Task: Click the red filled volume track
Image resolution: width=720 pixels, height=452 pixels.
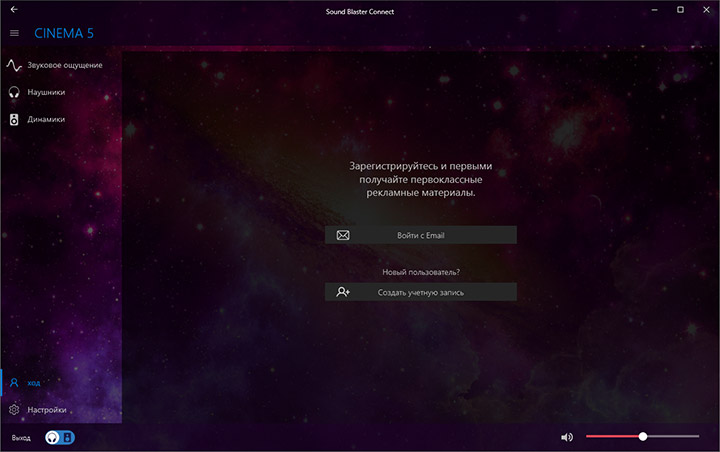Action: tap(612, 436)
